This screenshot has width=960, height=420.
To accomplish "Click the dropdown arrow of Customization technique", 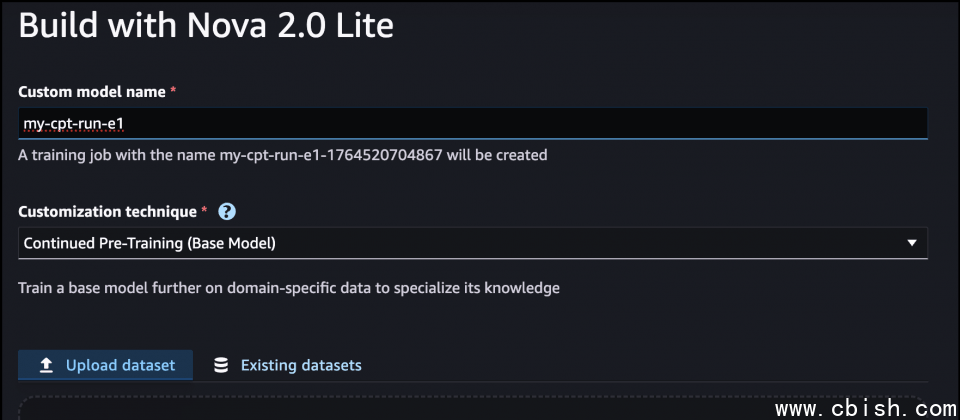I will click(911, 243).
